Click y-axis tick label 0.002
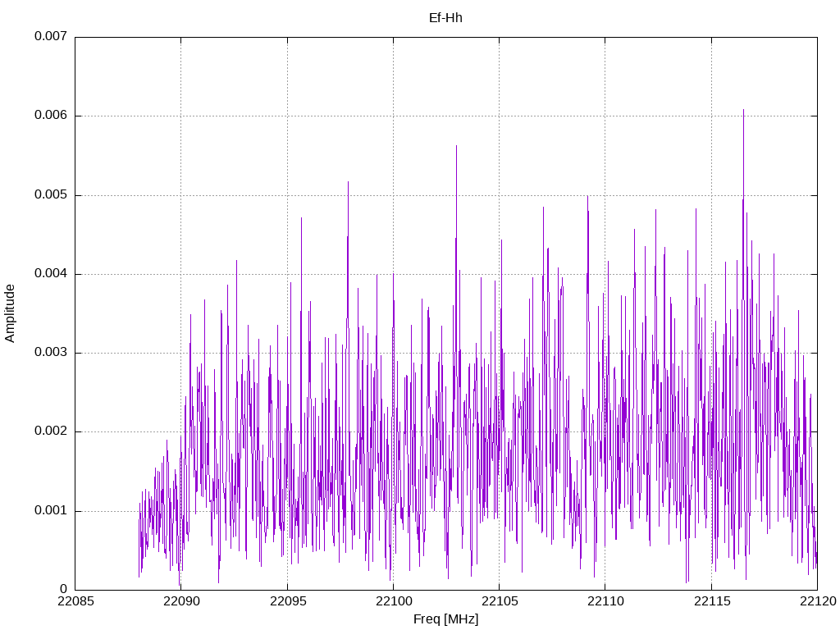This screenshot has width=840, height=630. click(x=51, y=431)
